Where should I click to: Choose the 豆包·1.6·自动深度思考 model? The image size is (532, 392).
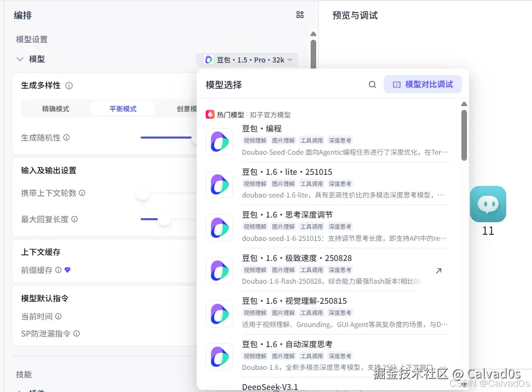point(328,356)
